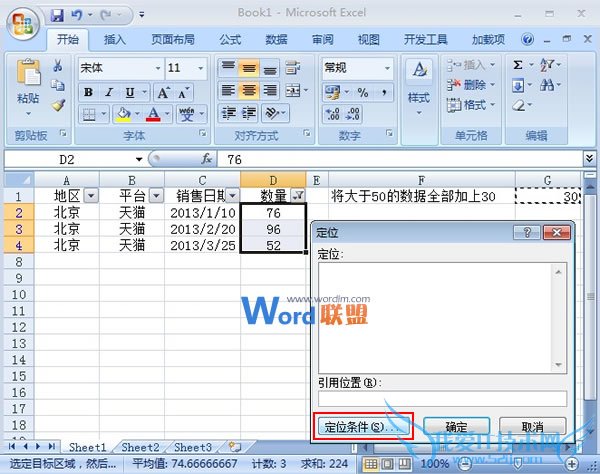Switch to the 插入 ribbon tab
This screenshot has height=474, width=600.
[x=114, y=39]
